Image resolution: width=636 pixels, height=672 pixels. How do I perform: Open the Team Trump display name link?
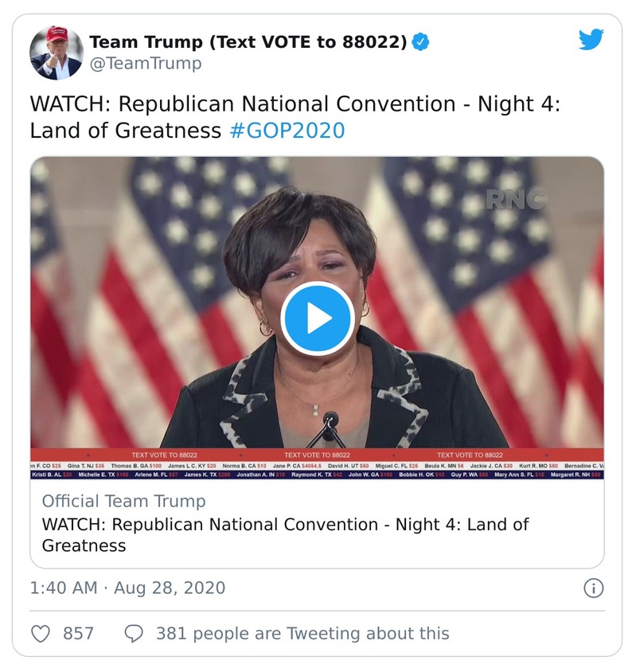pyautogui.click(x=247, y=42)
